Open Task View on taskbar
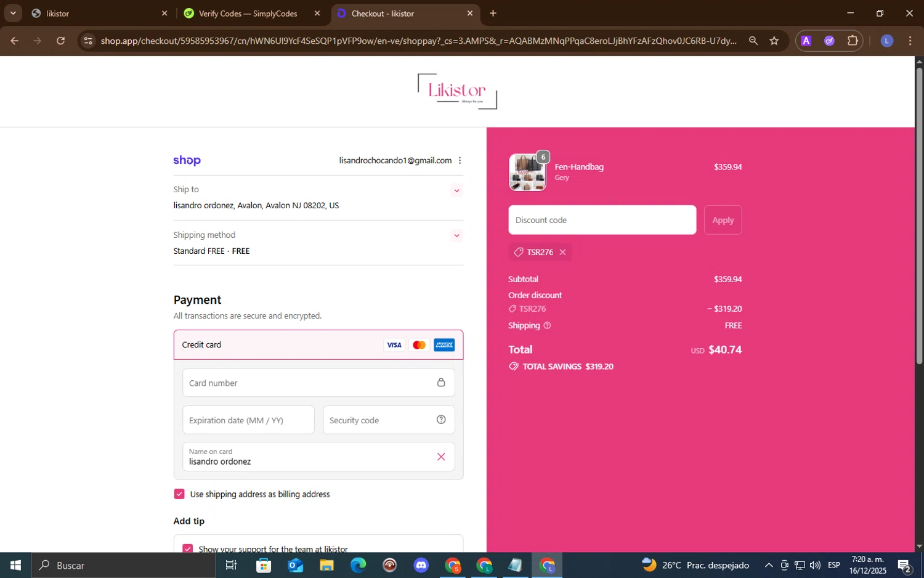This screenshot has width=924, height=578. point(231,565)
